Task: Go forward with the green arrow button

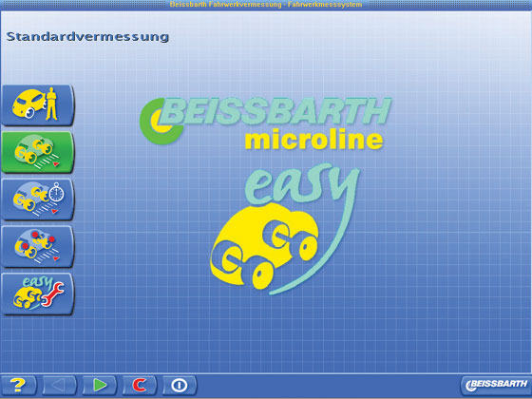Action: pyautogui.click(x=99, y=385)
